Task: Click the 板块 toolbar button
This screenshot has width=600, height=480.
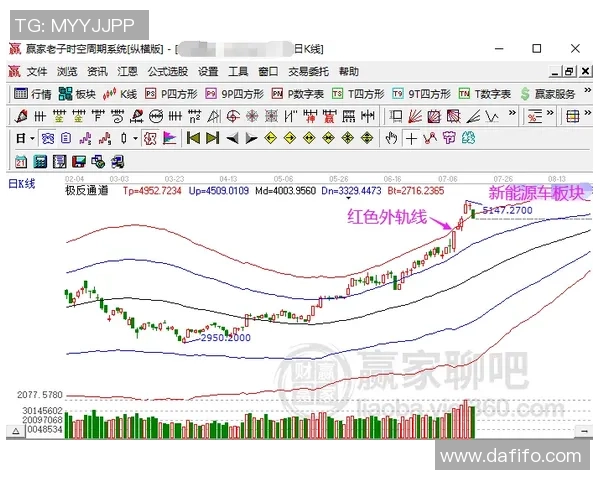Action: 77,94
